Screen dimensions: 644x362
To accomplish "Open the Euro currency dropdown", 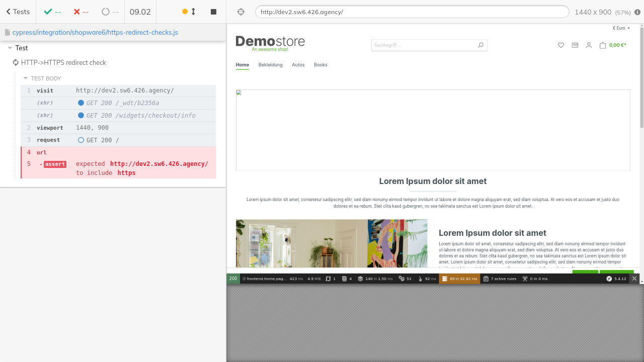I will coord(621,28).
